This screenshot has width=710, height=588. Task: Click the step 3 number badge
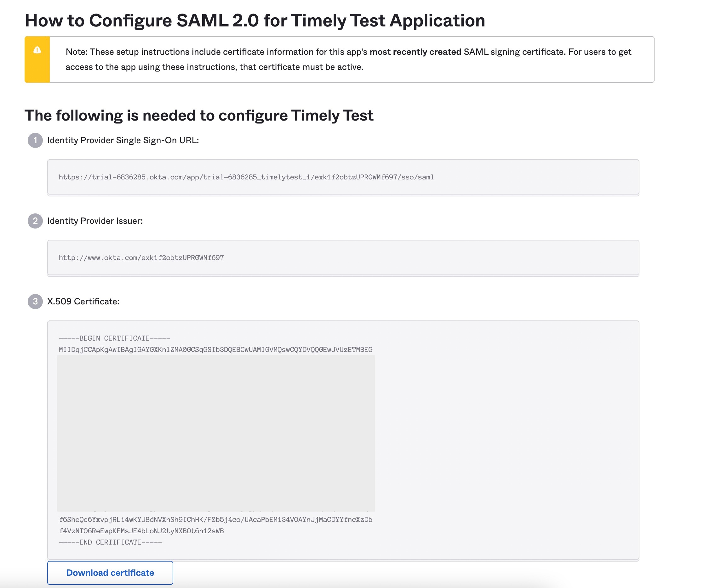(35, 302)
